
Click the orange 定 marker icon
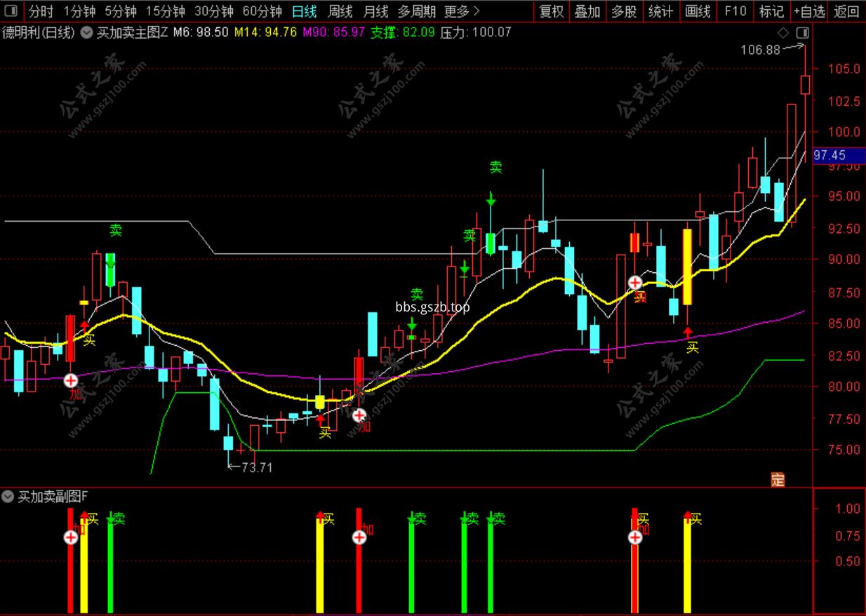pyautogui.click(x=778, y=480)
